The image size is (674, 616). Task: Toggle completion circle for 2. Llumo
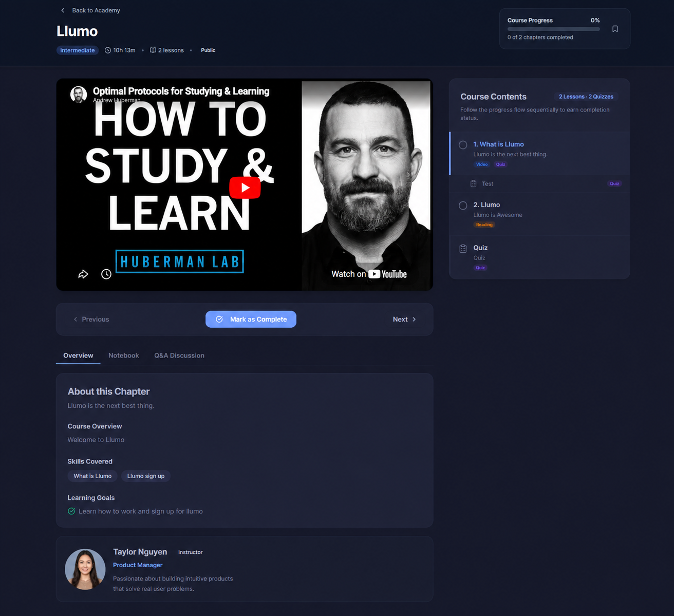coord(463,206)
